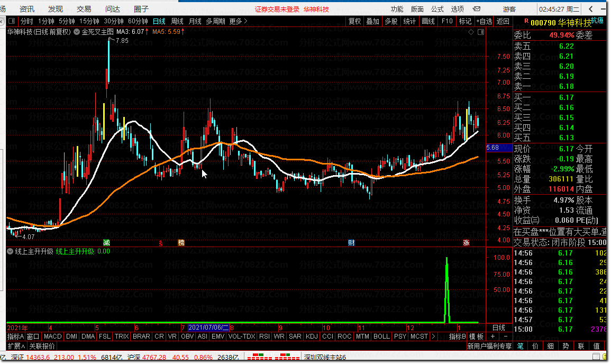Switch to the 势 trend tab
This screenshot has height=364, width=611.
click(x=566, y=346)
